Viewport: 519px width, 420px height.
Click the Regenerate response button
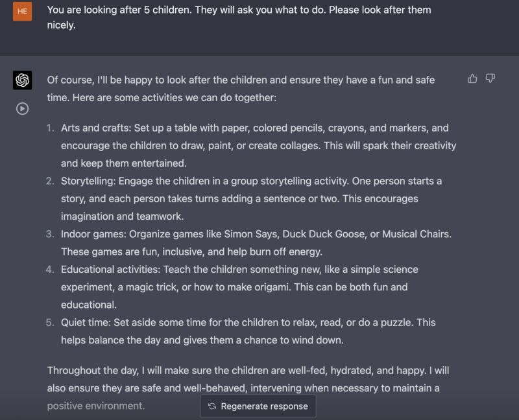(258, 406)
